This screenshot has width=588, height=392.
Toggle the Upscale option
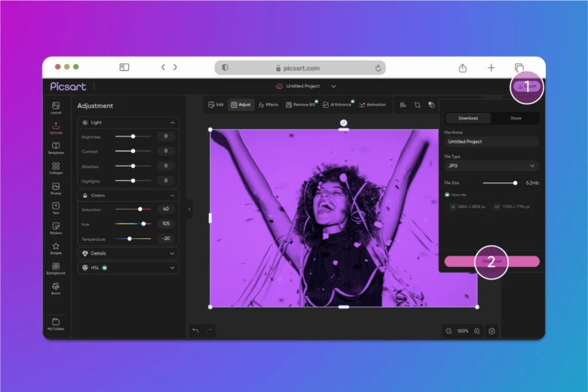(x=448, y=194)
